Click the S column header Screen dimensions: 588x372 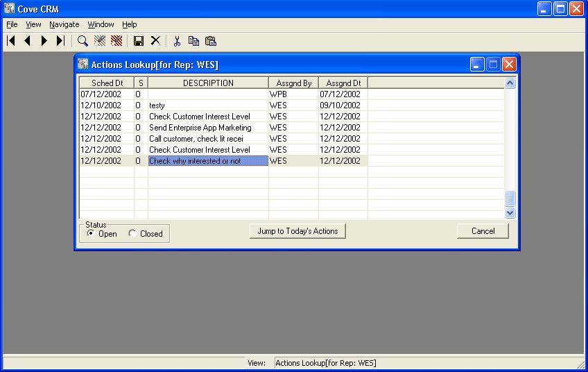coord(141,83)
